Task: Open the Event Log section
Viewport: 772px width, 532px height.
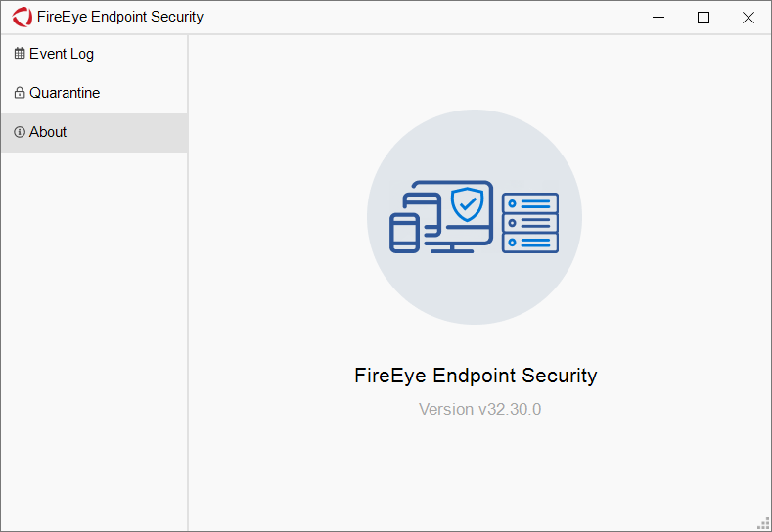Action: pos(61,54)
